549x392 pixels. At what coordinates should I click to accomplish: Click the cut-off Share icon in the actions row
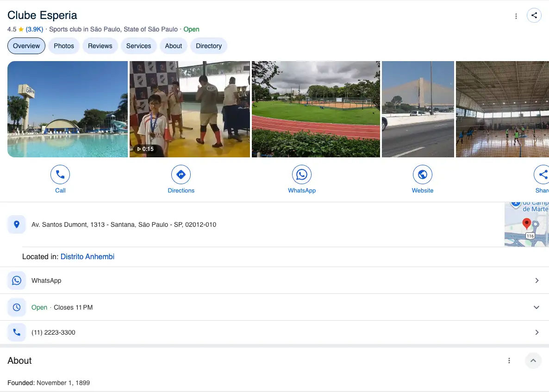point(542,174)
